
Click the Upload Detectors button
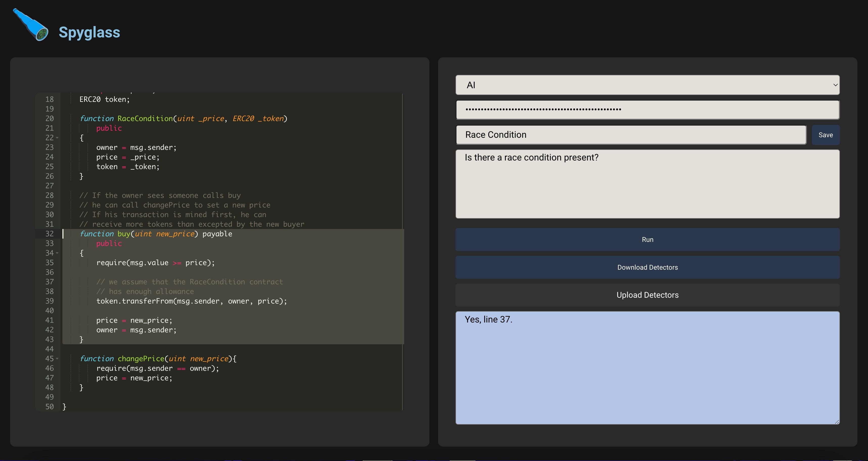click(647, 295)
